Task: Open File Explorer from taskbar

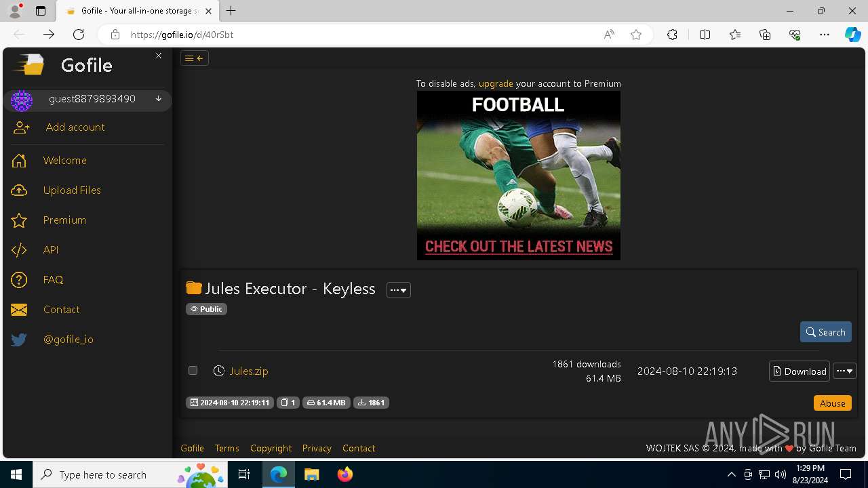Action: pos(312,474)
